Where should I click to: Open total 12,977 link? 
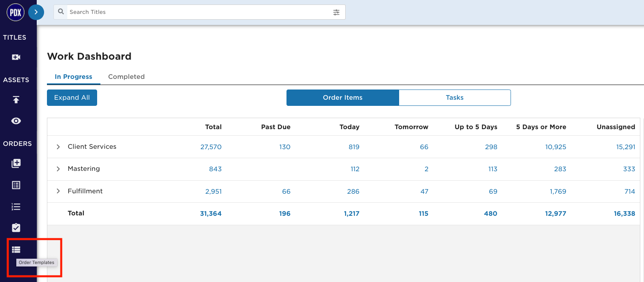556,214
